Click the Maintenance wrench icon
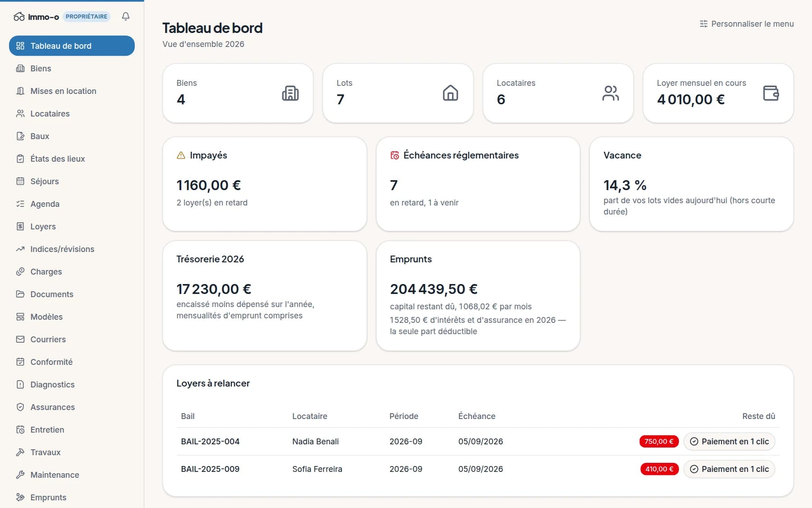 (20, 475)
